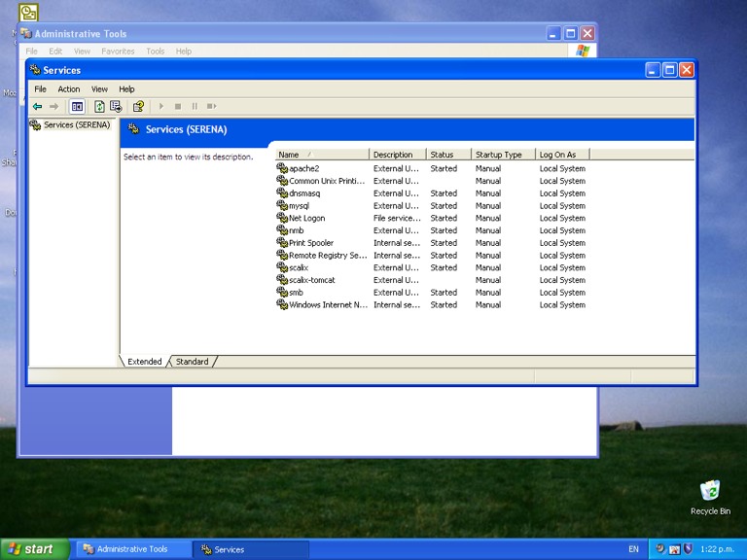Open the Edit menu in Administrative Tools
This screenshot has height=560, width=747.
point(55,51)
